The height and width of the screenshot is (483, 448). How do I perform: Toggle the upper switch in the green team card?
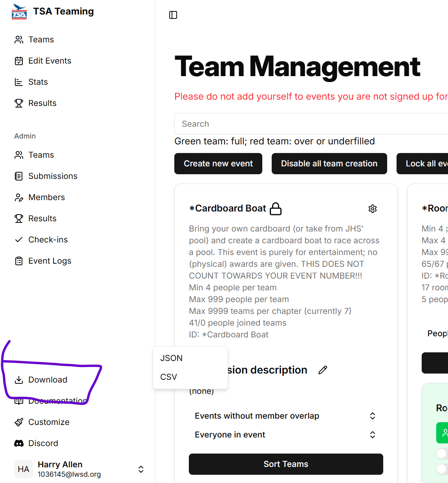pyautogui.click(x=442, y=454)
